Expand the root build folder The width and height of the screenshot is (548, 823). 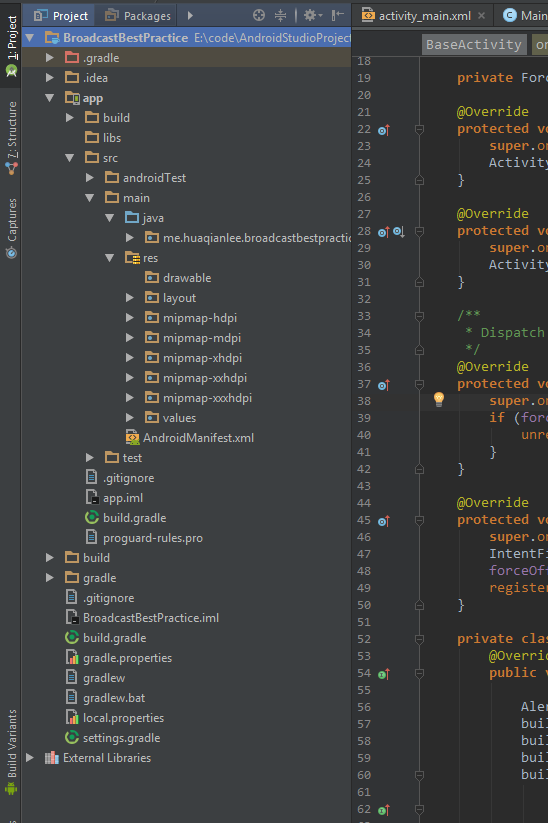pyautogui.click(x=50, y=557)
